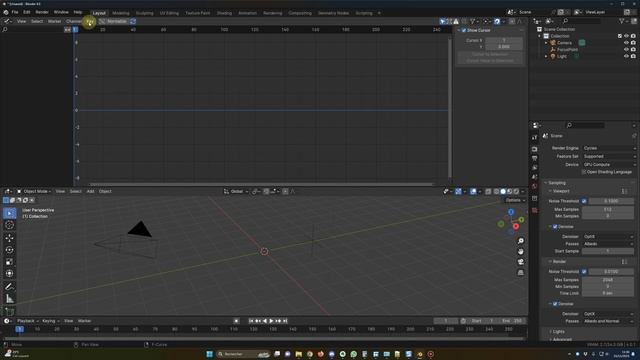Image resolution: width=640 pixels, height=360 pixels.
Task: Open the Render menu
Action: point(42,12)
